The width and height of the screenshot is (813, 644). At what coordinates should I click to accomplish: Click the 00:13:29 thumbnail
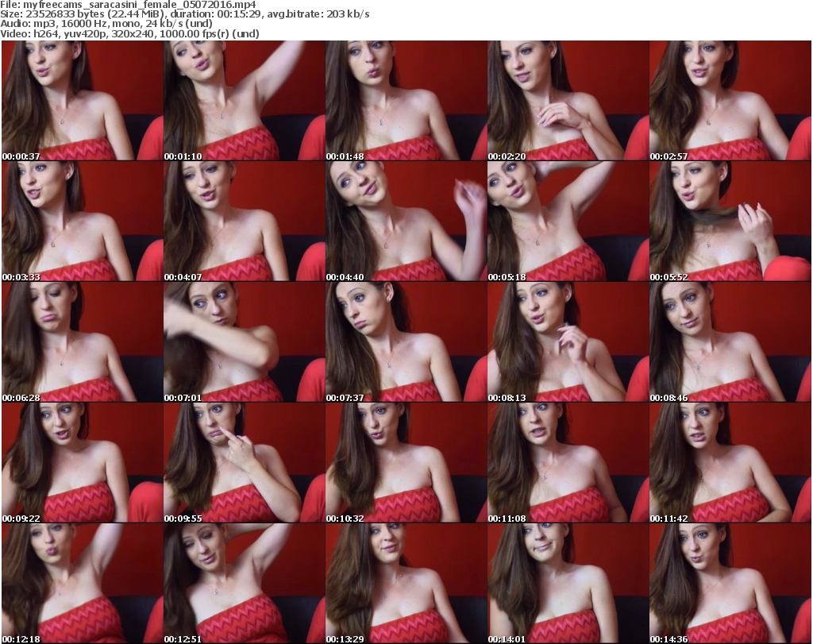406,584
